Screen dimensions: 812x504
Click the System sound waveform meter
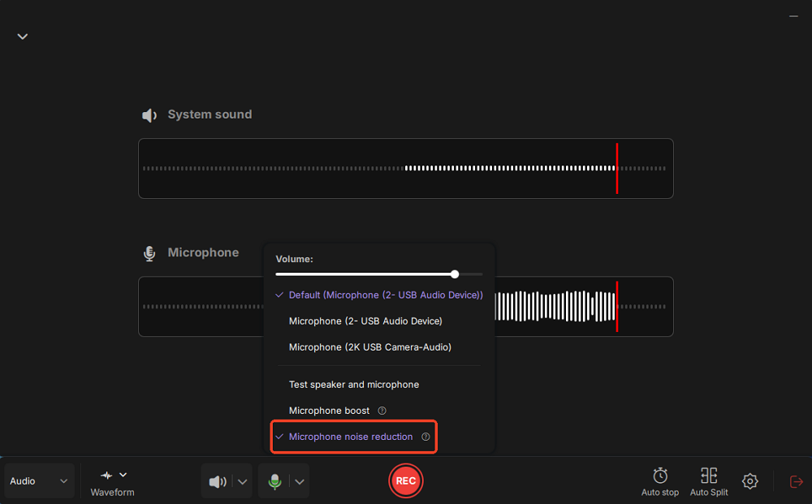405,168
